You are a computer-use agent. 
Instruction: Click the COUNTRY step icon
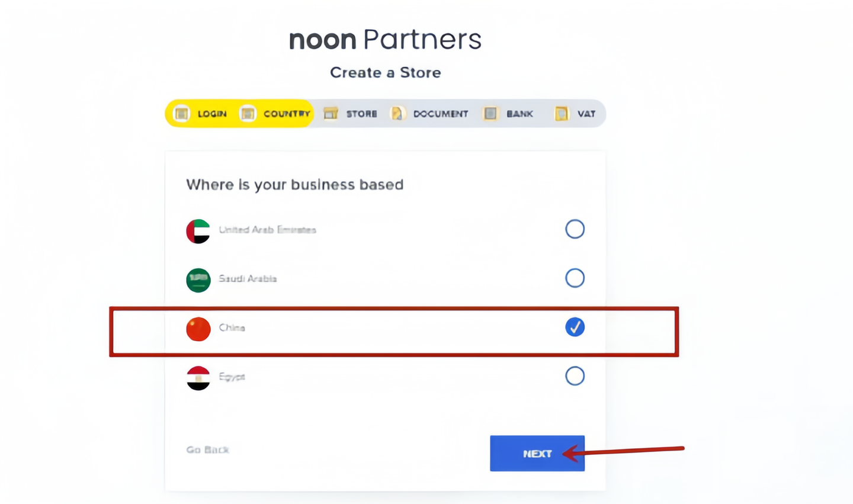tap(248, 113)
